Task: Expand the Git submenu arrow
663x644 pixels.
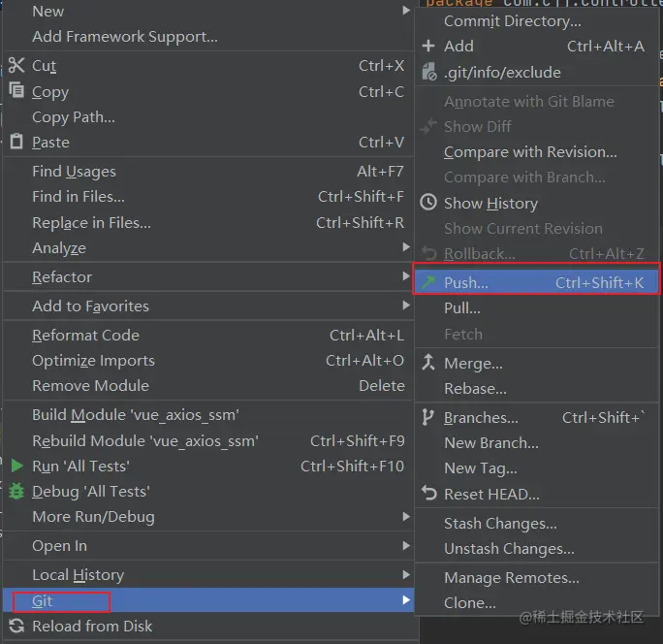Action: tap(406, 600)
